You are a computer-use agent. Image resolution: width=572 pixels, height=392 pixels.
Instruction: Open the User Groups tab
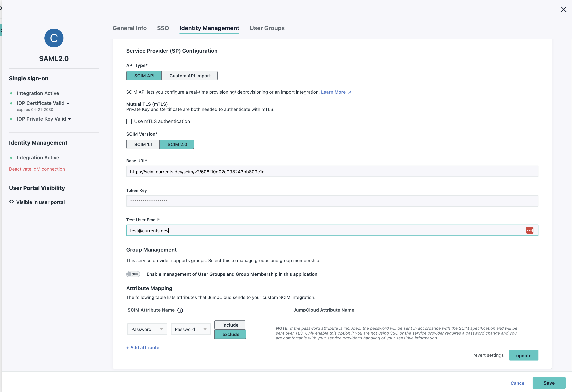pyautogui.click(x=267, y=28)
